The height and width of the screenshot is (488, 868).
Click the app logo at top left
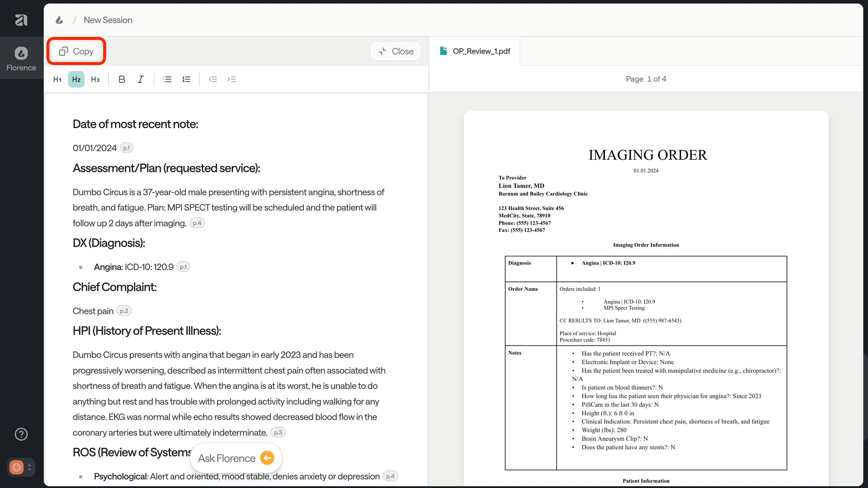[x=21, y=20]
